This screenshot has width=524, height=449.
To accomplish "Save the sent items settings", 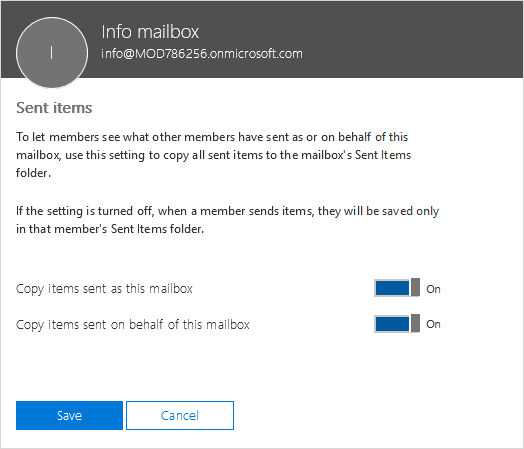I will click(69, 415).
